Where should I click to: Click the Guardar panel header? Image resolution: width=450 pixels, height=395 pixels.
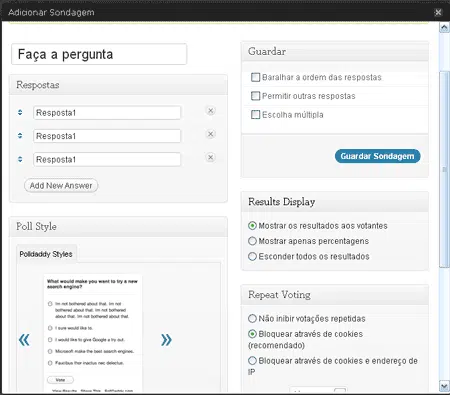pos(335,51)
